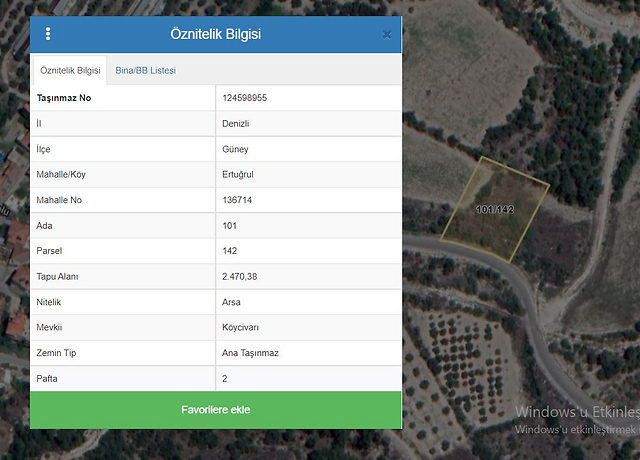Select the Ertuğrul neighborhood value

click(x=239, y=175)
